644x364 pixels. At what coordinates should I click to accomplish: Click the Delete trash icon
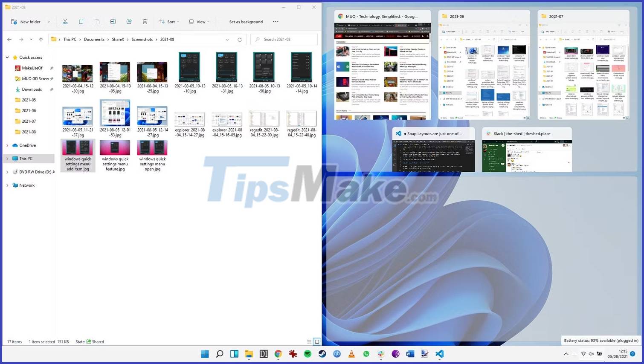coord(145,22)
